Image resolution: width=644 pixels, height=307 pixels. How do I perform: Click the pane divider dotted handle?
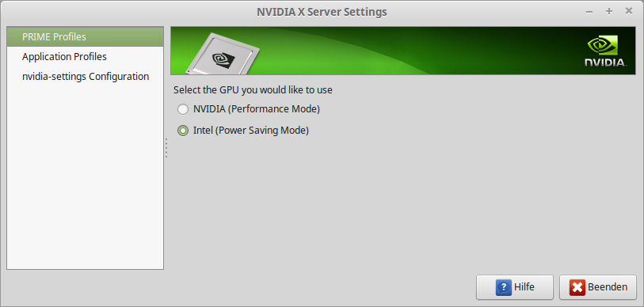coord(166,148)
